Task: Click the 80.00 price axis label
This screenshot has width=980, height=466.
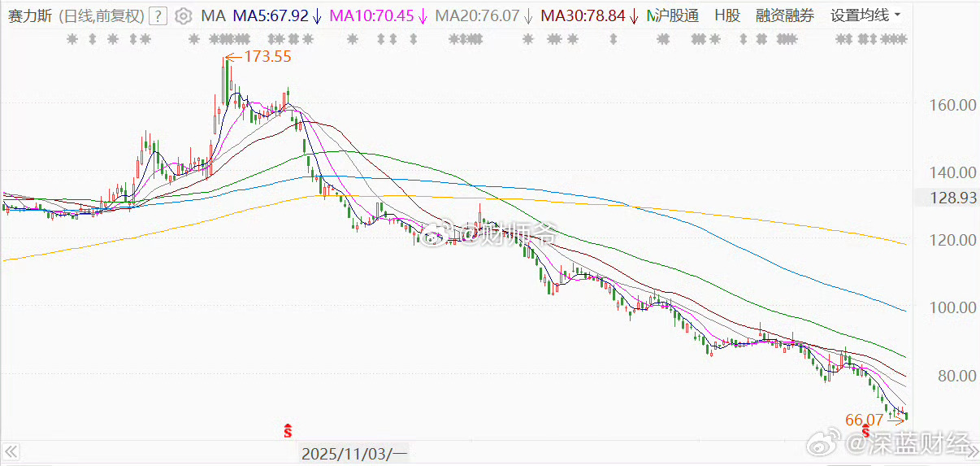Action: pyautogui.click(x=956, y=376)
